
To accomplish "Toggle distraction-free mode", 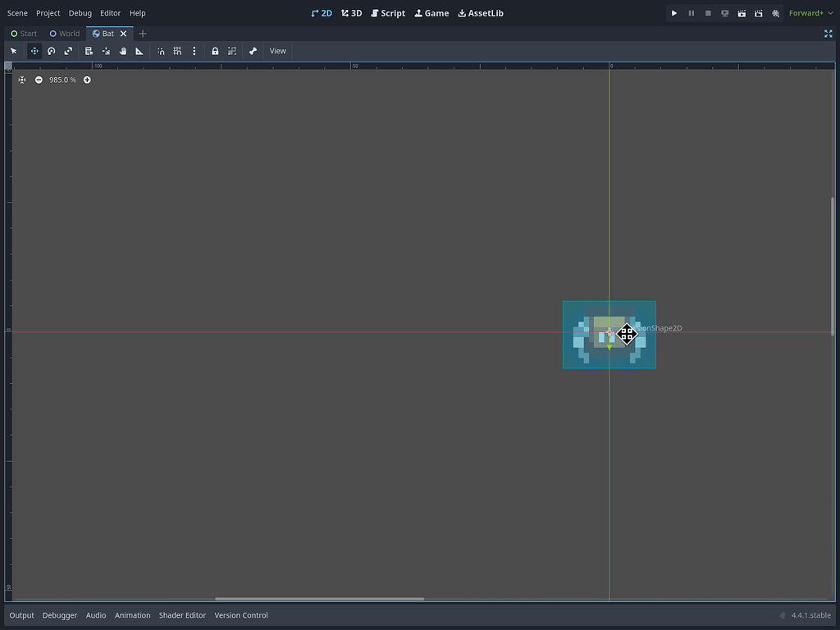I will click(x=829, y=34).
